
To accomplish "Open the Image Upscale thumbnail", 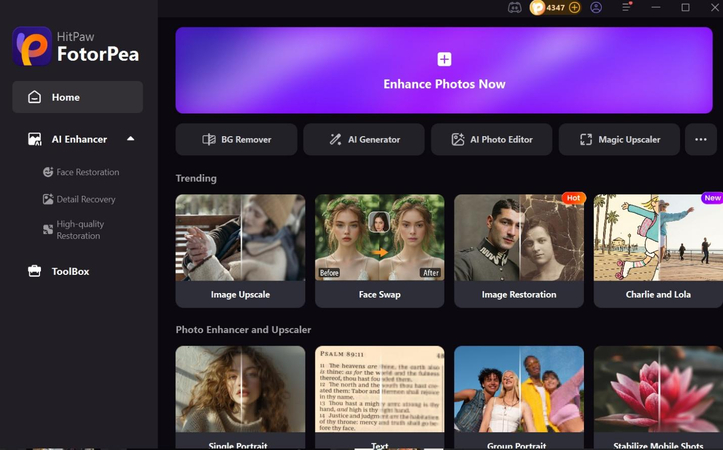I will tap(240, 237).
